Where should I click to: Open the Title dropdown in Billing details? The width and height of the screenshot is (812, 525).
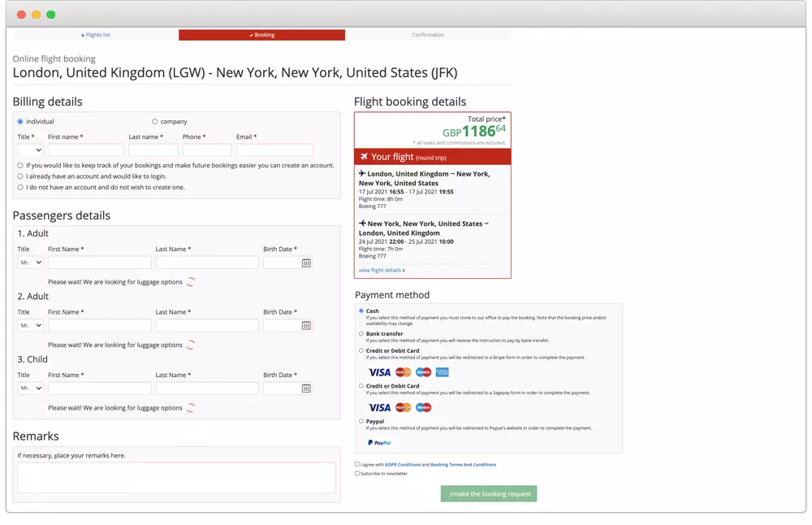(29, 150)
